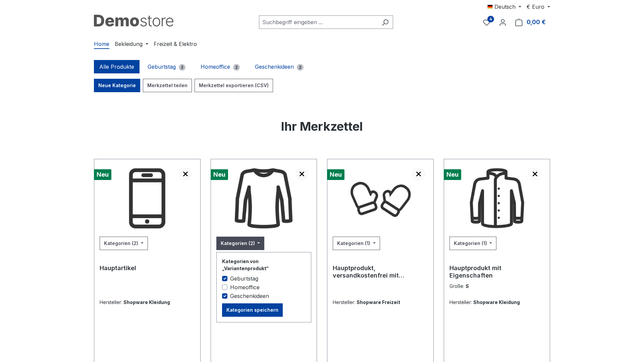Open the wishlist heart icon

tap(487, 22)
